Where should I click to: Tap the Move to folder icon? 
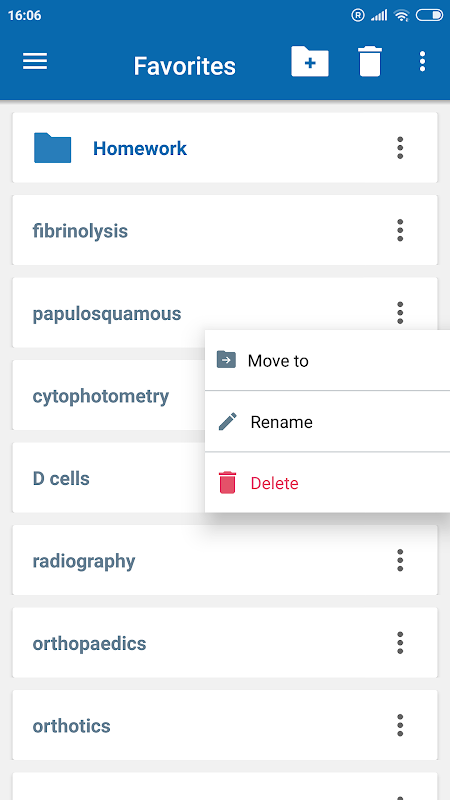(x=226, y=360)
